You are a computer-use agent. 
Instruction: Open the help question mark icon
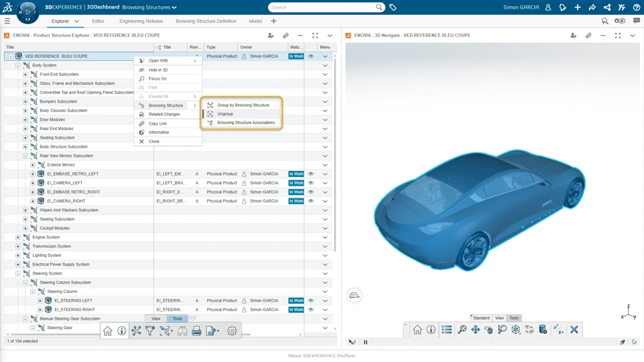pos(636,7)
